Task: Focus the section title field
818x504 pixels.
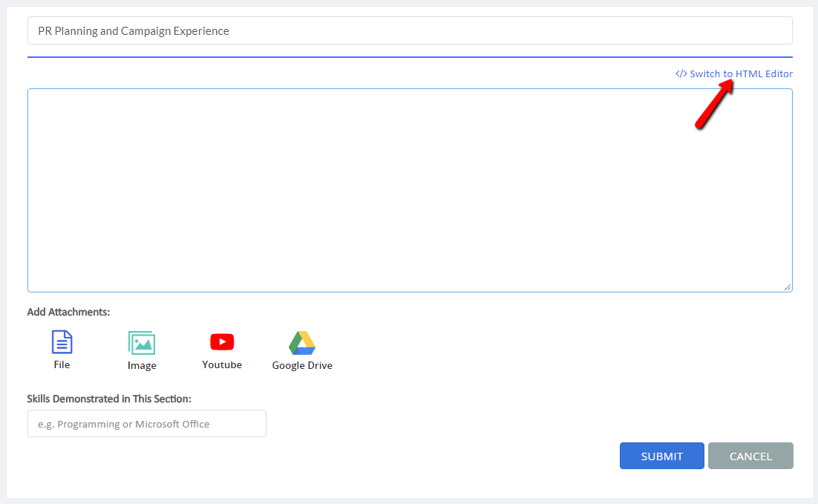Action: [410, 30]
